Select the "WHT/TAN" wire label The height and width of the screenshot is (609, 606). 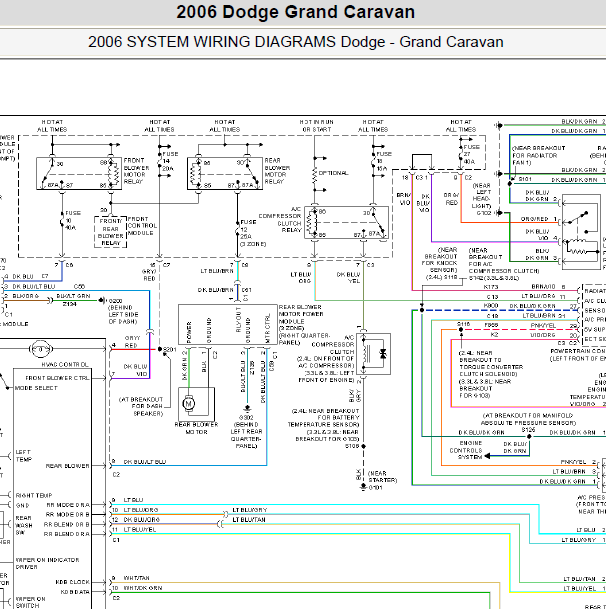(x=136, y=578)
